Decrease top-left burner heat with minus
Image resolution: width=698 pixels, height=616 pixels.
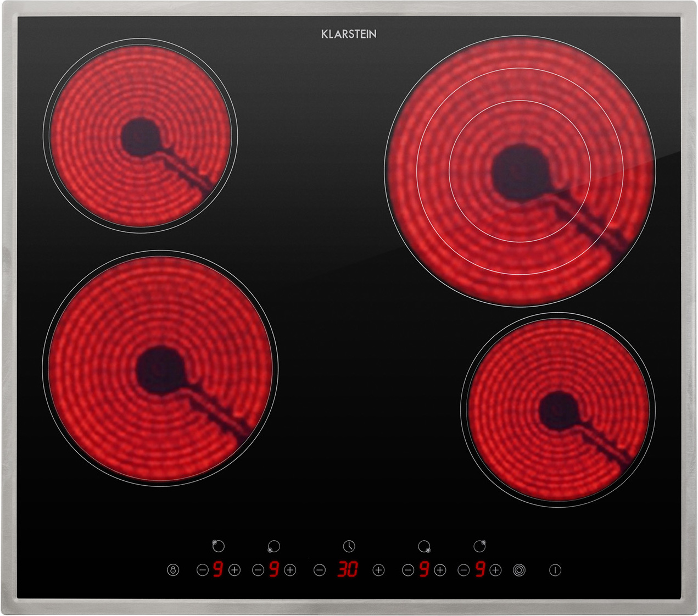[202, 570]
